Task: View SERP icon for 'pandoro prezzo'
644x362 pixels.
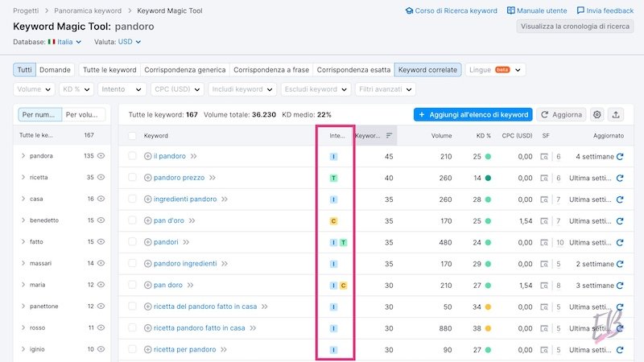Action: click(544, 178)
